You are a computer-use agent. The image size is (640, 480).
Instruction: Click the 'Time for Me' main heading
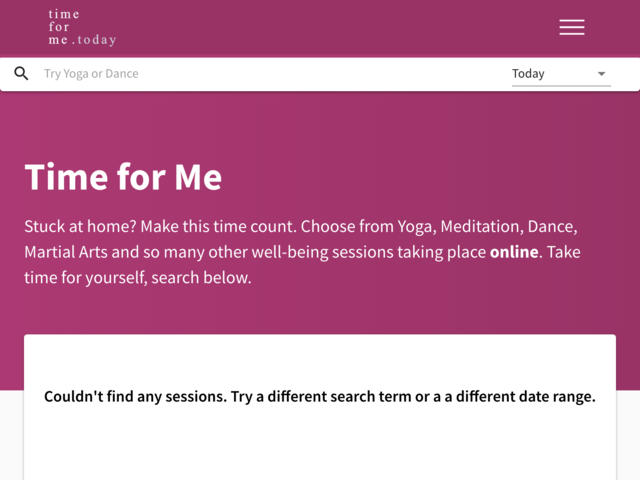tap(123, 177)
